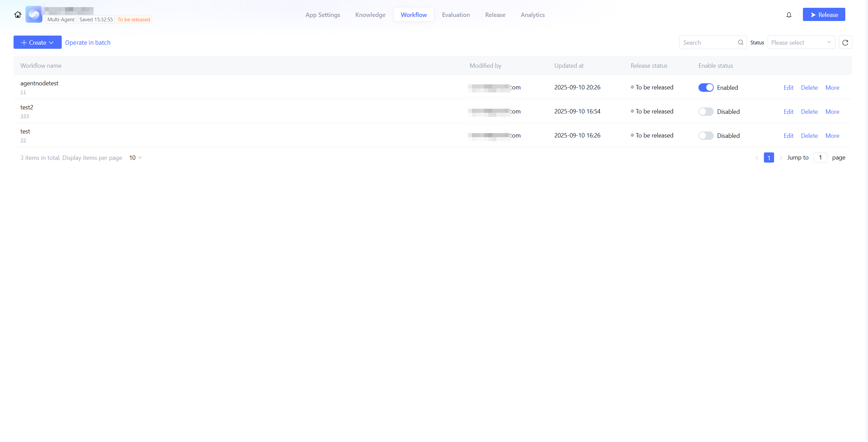
Task: Click the Jump to page input
Action: tap(820, 157)
